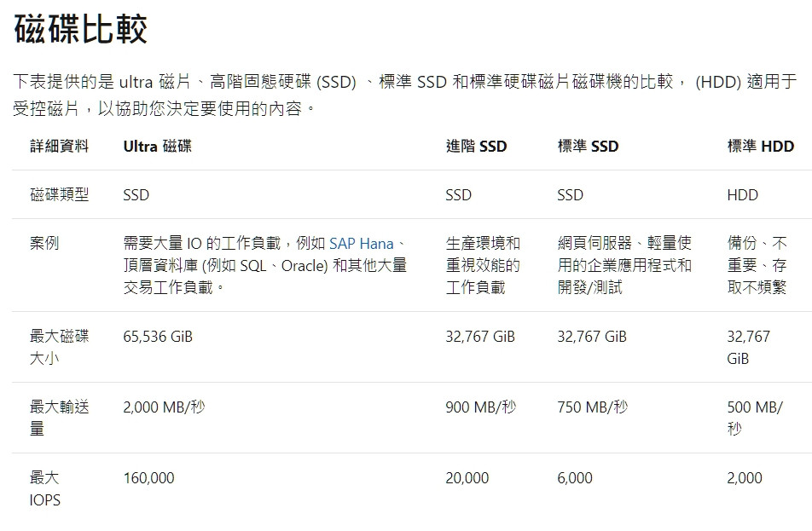This screenshot has width=812, height=531.
Task: Select the 標準 SSD column header
Action: coord(588,147)
